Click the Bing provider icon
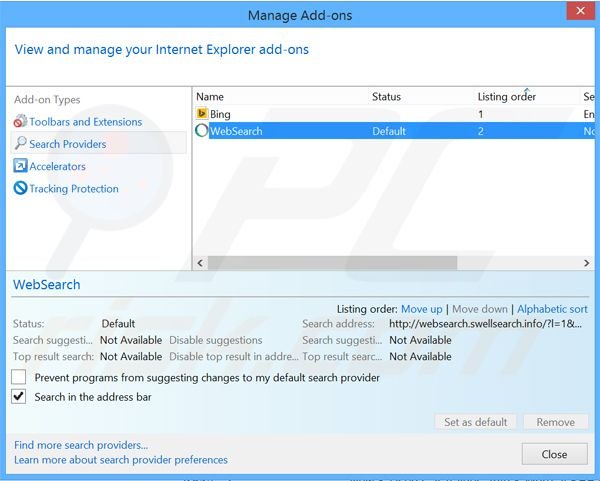The width and height of the screenshot is (600, 481). [x=202, y=114]
